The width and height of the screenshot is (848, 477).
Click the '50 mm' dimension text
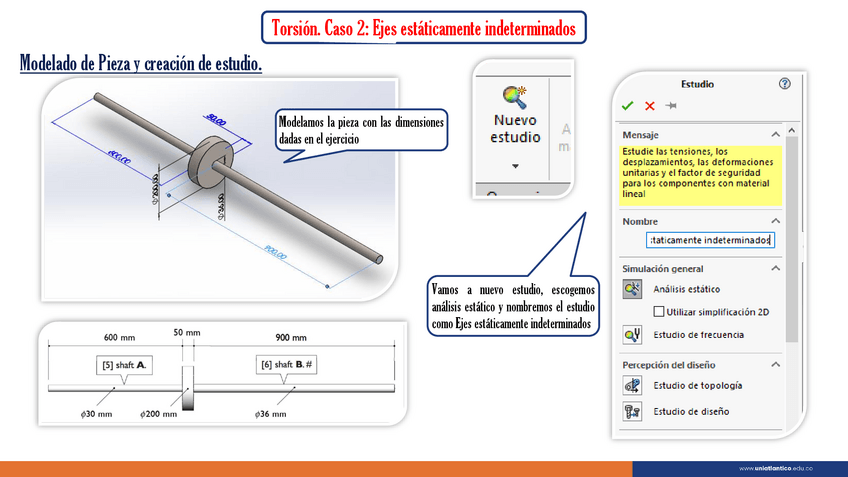point(187,333)
